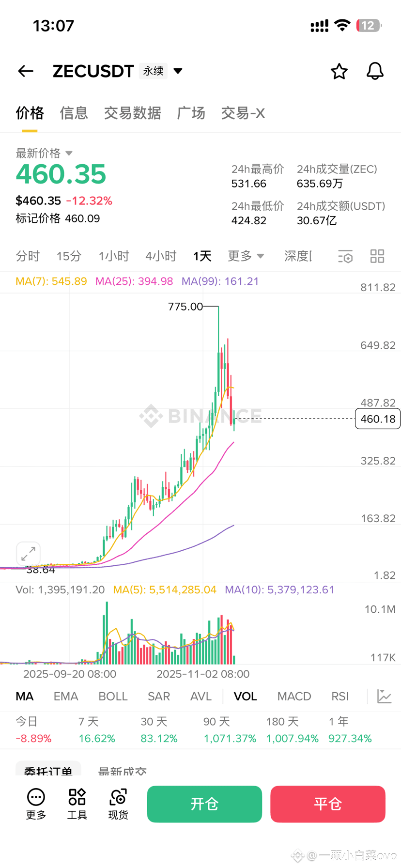
Task: Tap the 460.18 current price label
Action: pos(378,419)
